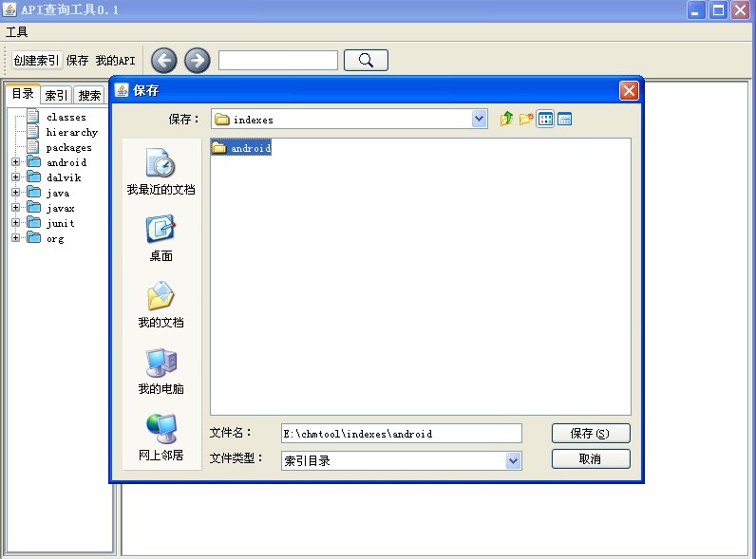The image size is (756, 559).
Task: Click the packages document icon in tree
Action: 33,147
